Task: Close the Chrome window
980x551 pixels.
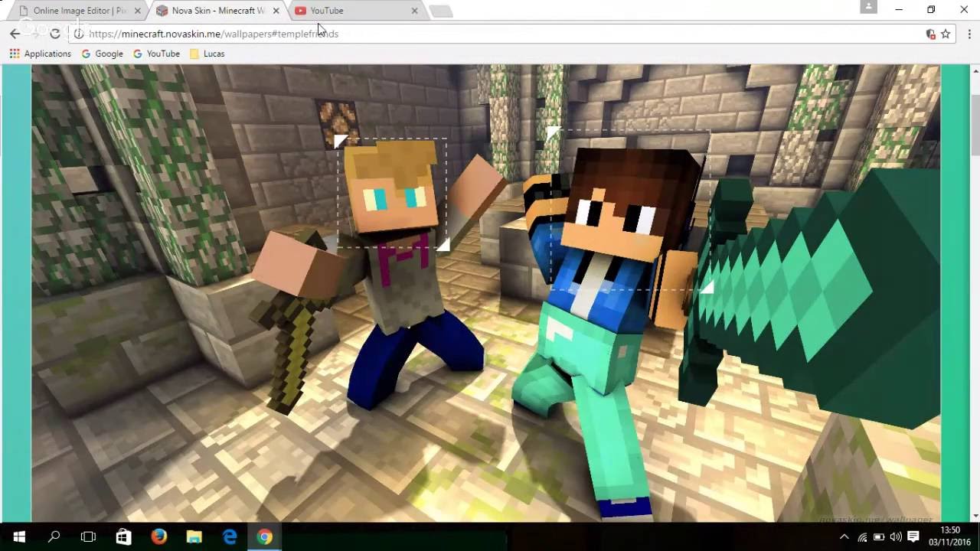Action: [964, 9]
